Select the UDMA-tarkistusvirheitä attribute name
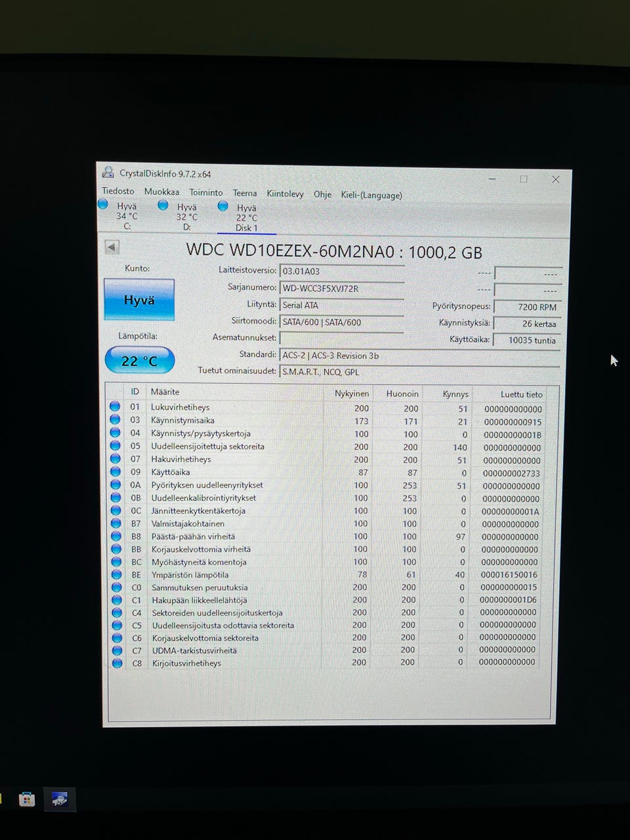630x840 pixels. click(x=194, y=650)
